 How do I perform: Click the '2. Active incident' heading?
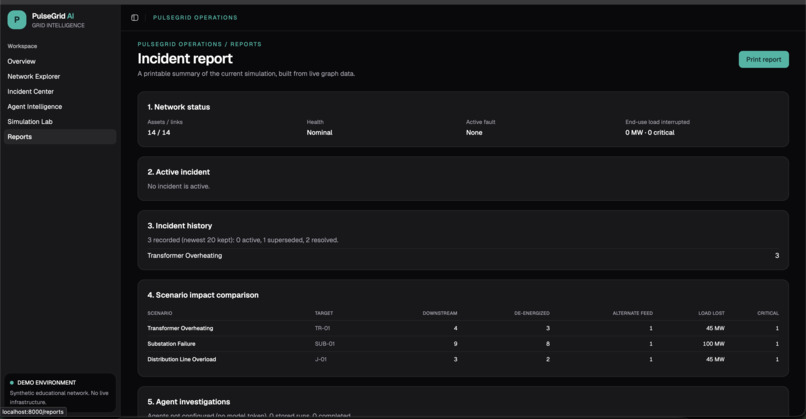point(178,172)
